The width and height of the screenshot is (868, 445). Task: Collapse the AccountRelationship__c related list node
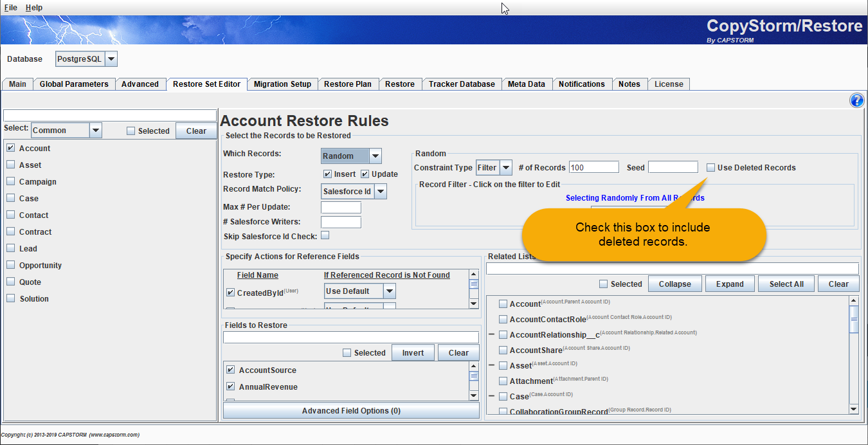492,334
